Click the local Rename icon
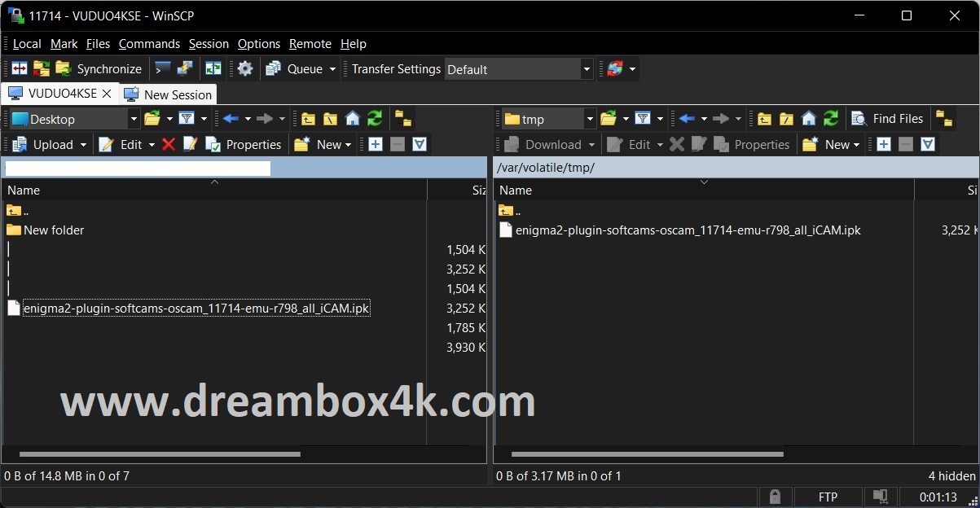The width and height of the screenshot is (980, 508). pyautogui.click(x=191, y=144)
